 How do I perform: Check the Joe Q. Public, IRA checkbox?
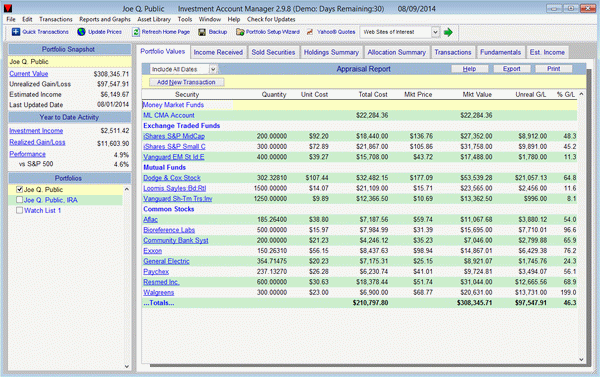(x=20, y=200)
